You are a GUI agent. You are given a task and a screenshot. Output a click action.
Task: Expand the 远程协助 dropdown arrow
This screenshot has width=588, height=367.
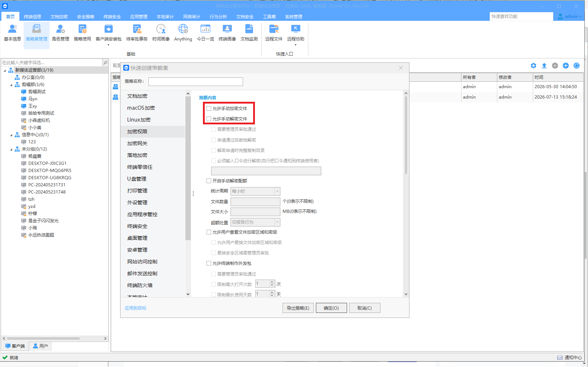295,45
